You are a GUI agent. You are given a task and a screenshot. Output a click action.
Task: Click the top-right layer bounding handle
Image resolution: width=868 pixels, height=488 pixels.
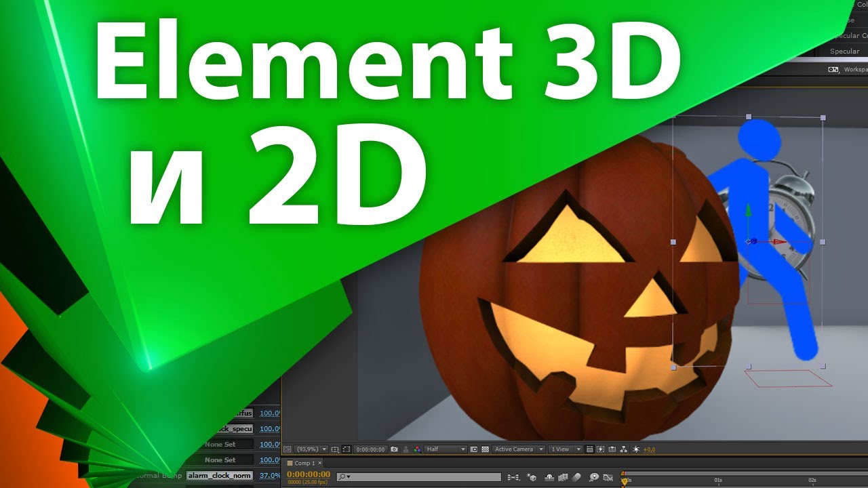coord(823,117)
